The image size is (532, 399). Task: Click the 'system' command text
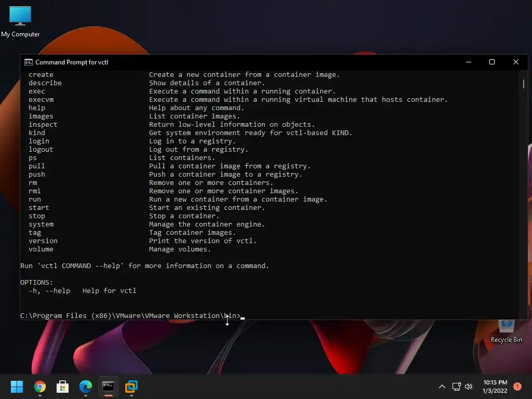(41, 224)
